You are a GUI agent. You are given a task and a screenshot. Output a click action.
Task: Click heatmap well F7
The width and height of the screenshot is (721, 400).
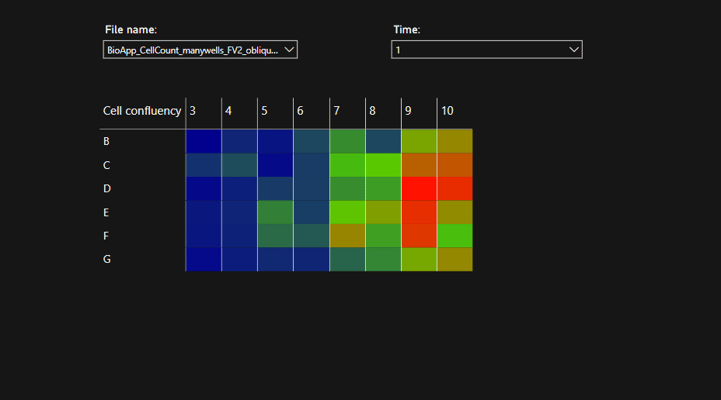(347, 236)
